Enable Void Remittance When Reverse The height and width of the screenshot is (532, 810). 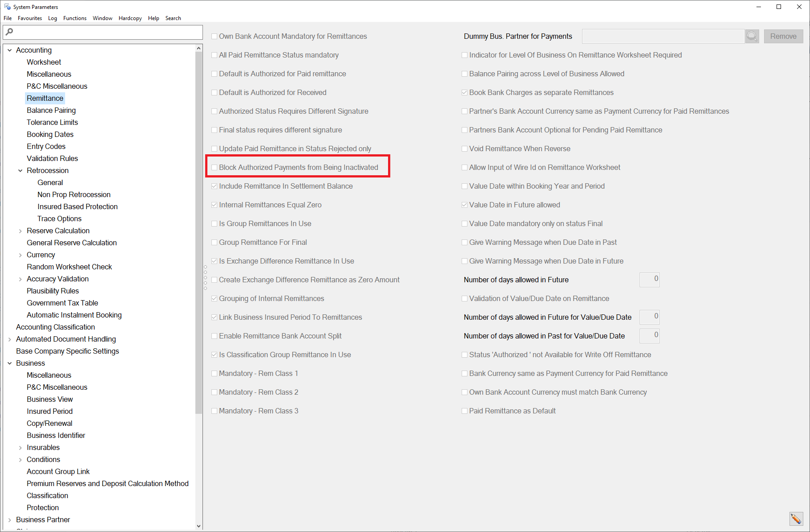(x=465, y=148)
